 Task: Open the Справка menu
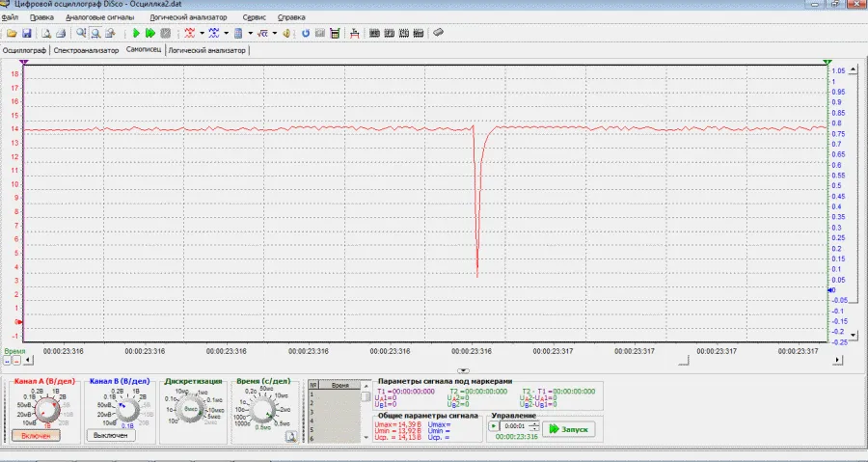click(291, 17)
